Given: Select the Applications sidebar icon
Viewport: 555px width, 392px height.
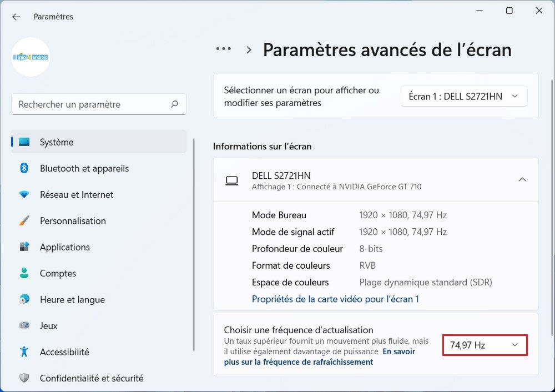Looking at the screenshot, I should [24, 247].
